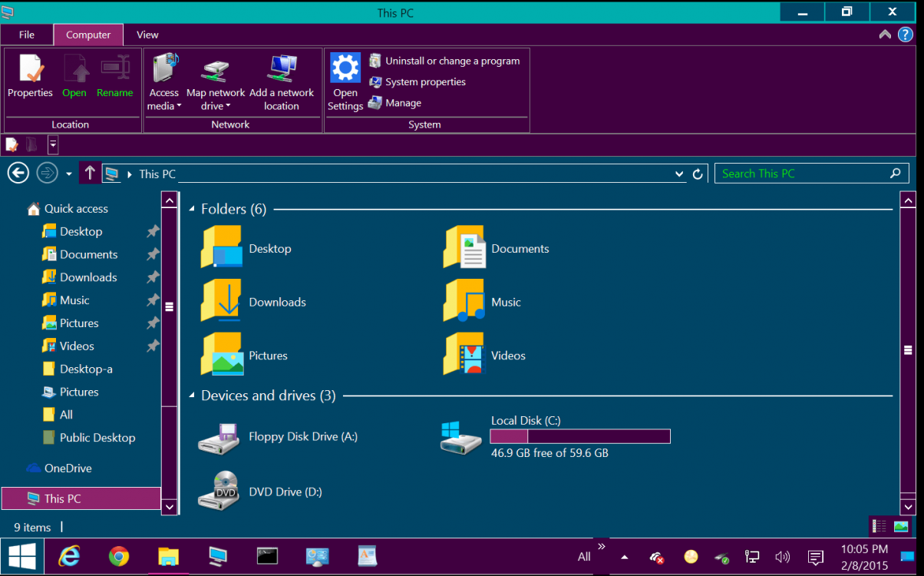This screenshot has width=924, height=576.
Task: Switch to the View ribbon tab
Action: coord(147,35)
